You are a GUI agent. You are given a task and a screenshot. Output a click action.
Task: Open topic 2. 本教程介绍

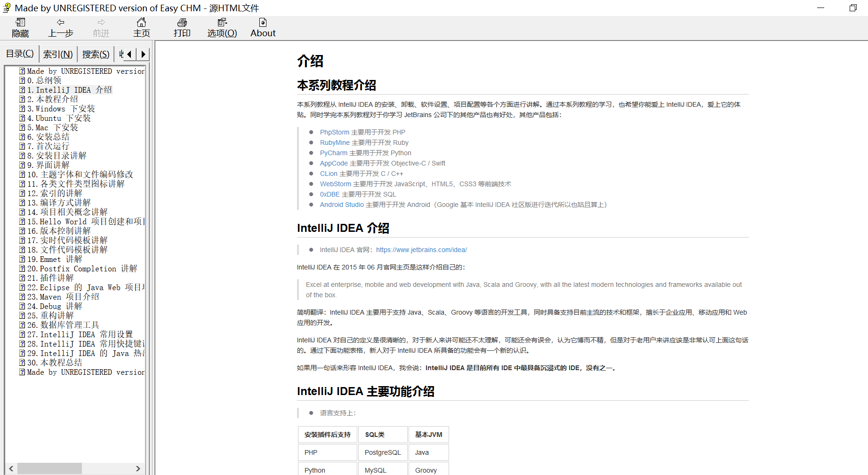pyautogui.click(x=52, y=99)
